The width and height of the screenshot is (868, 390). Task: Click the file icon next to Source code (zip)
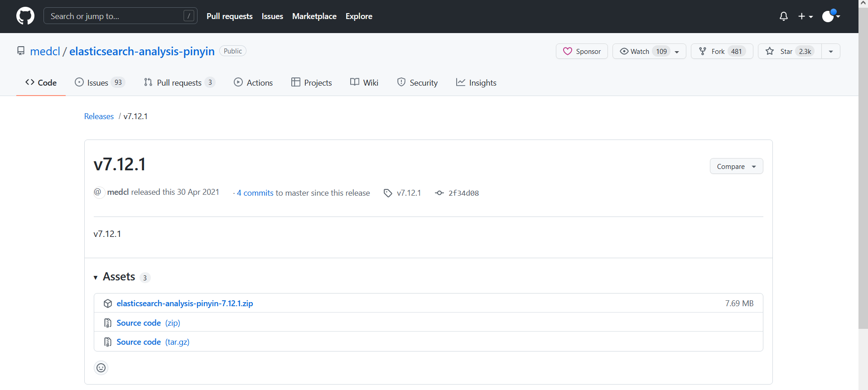(108, 323)
